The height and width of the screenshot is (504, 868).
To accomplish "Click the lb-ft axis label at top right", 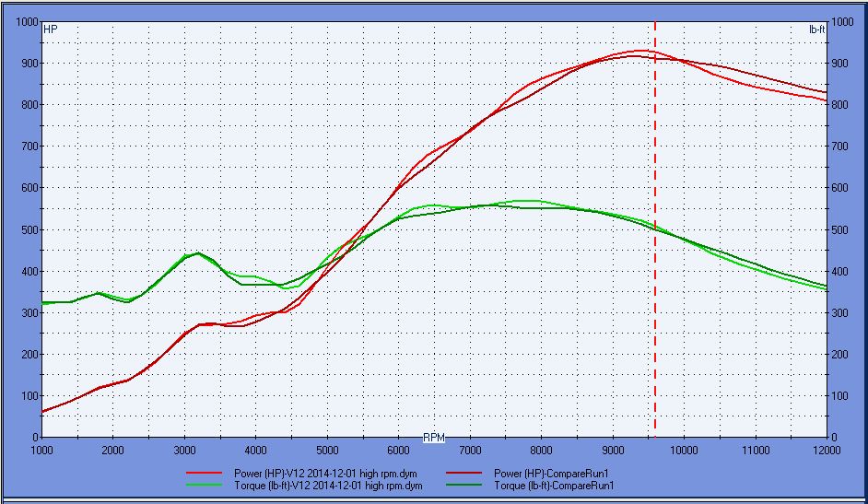I will coord(816,29).
